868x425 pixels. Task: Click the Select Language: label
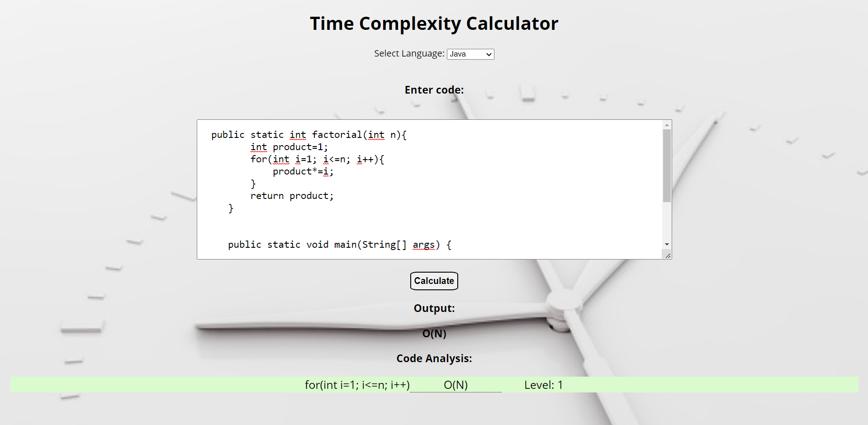coord(409,53)
